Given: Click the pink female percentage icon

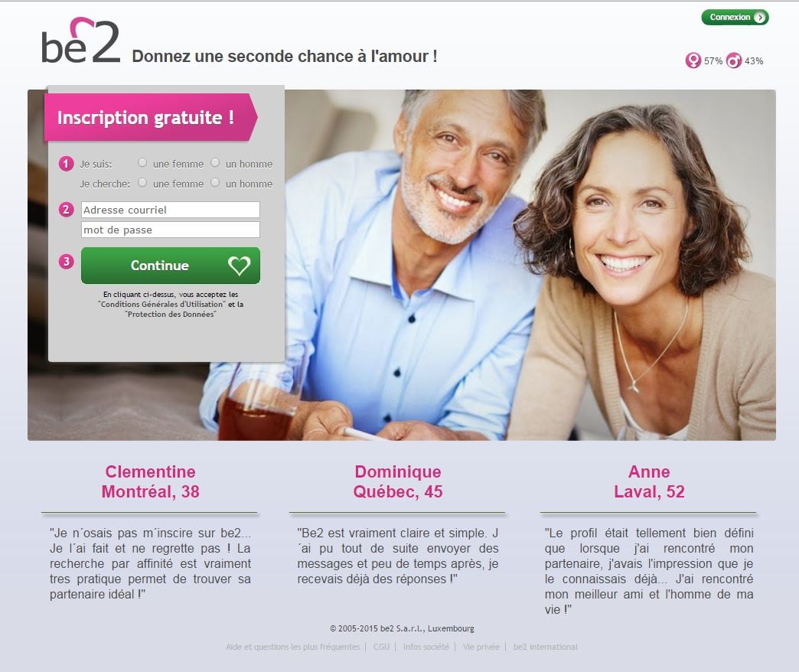Looking at the screenshot, I should [x=693, y=60].
